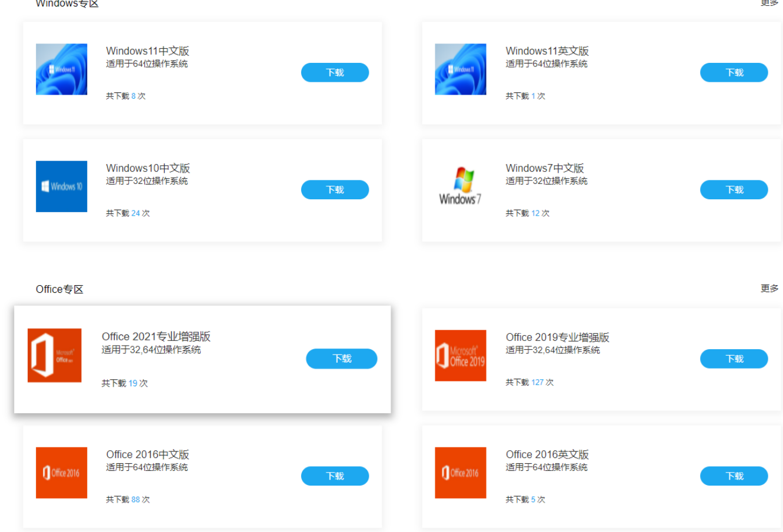Click 适用于32位操作系统 under Windows10中文版
This screenshot has width=783, height=532.
[x=147, y=181]
